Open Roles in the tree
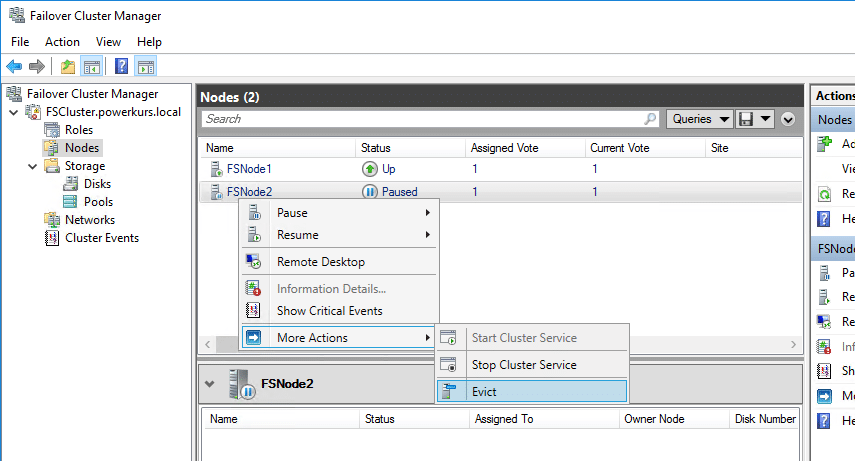Image resolution: width=855 pixels, height=461 pixels. 79,130
